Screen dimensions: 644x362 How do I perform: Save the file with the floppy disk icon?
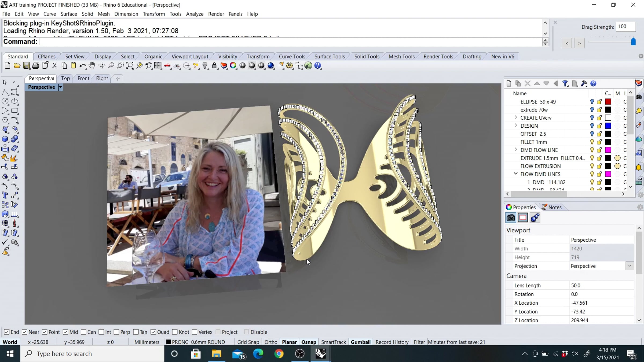[x=26, y=66]
